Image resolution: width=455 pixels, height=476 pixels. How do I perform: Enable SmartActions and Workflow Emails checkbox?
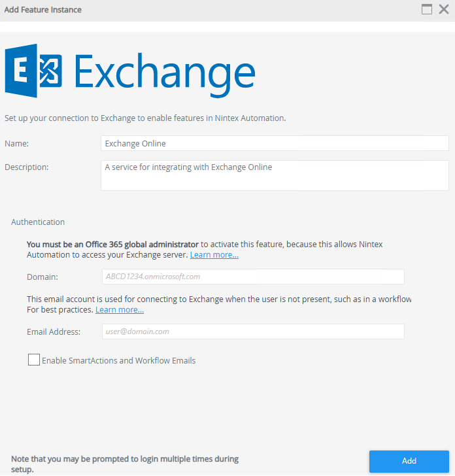[x=34, y=360]
